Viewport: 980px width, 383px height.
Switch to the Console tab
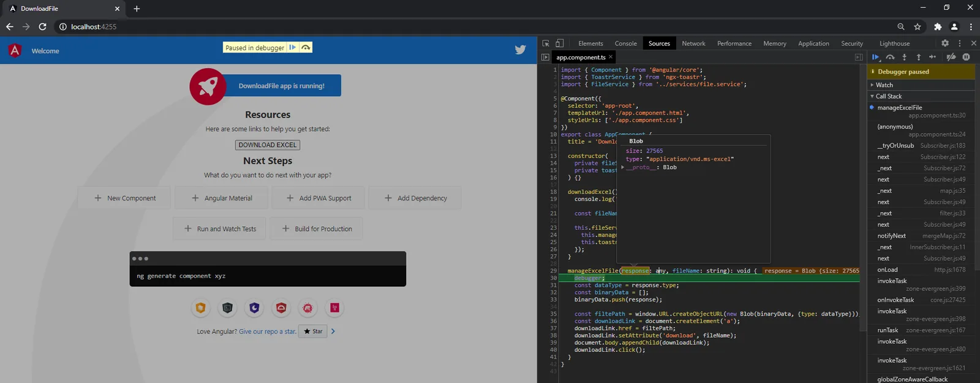626,44
